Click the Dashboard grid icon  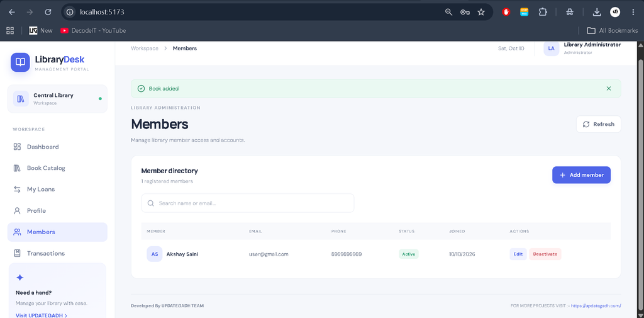point(17,147)
